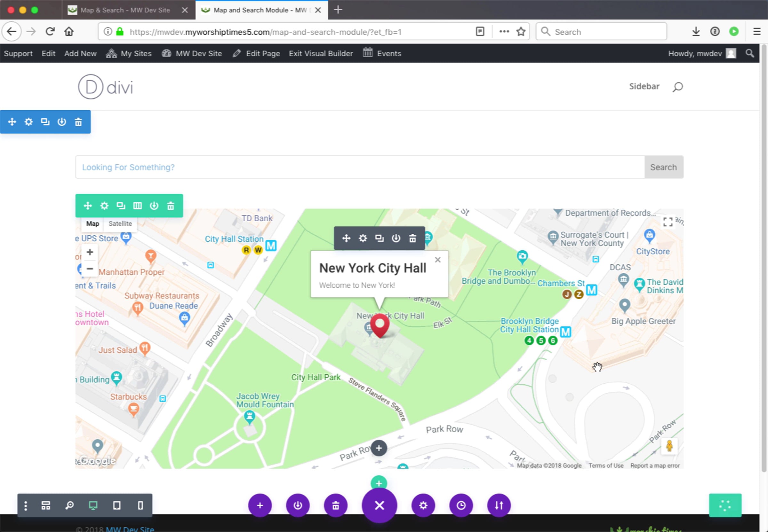Switch to Map & Search browser tab
Screen dimensions: 768x532
coord(125,10)
